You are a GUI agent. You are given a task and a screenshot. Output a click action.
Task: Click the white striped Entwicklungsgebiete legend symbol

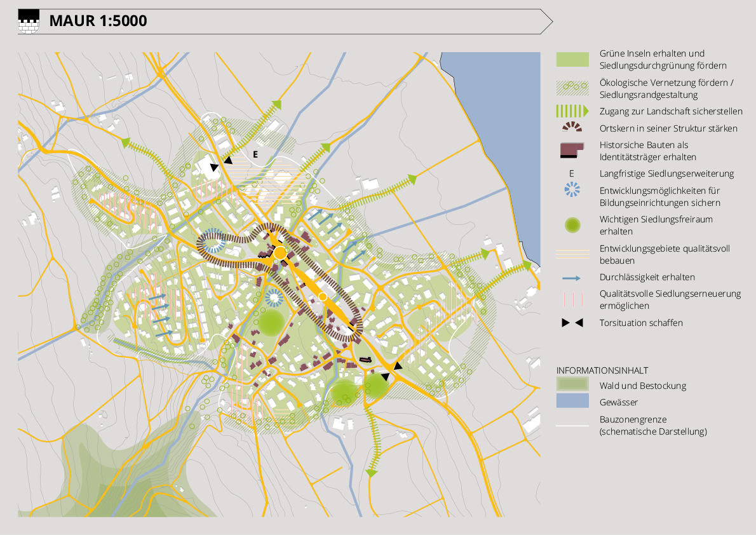point(572,254)
